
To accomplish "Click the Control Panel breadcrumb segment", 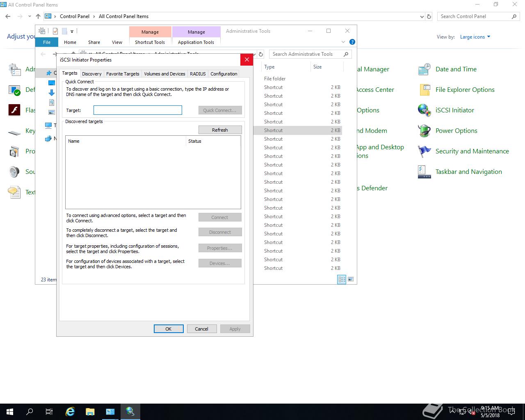I will pos(75,16).
